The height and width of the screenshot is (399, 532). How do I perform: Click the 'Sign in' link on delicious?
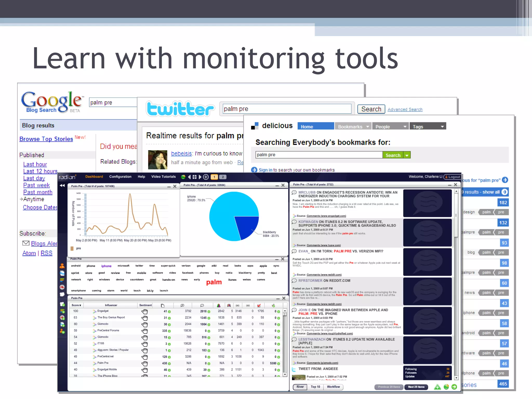tap(265, 170)
